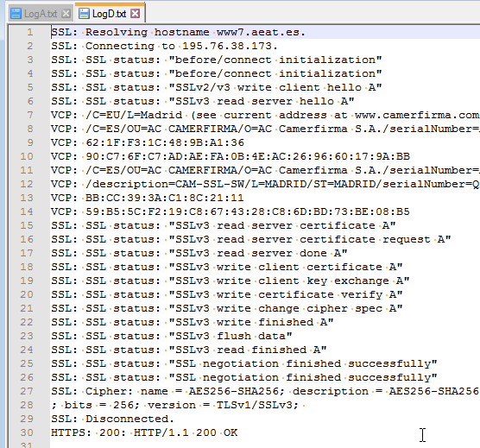Click line number 25 in the gutter
The height and width of the screenshot is (448, 480).
(27, 363)
